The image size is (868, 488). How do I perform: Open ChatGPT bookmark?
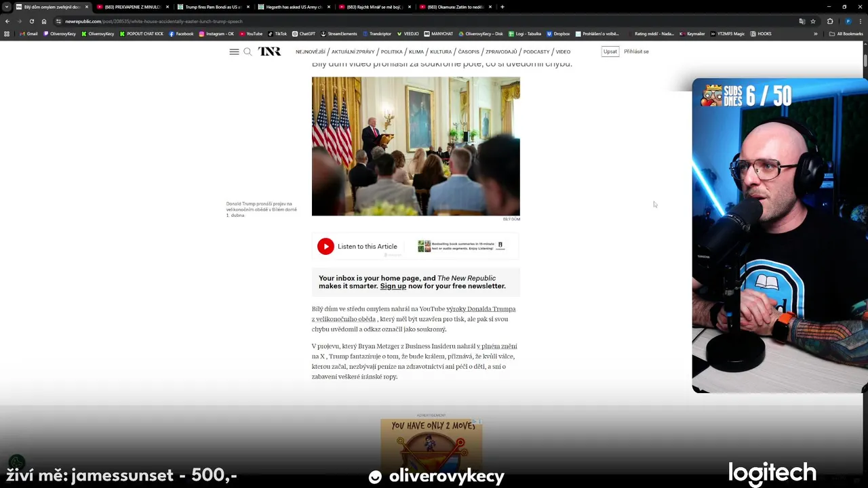click(304, 33)
